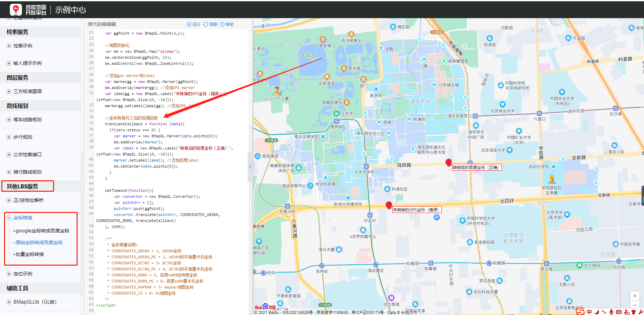Expand the 正/逆地址解析 item
644x315 pixels.
[x=9, y=200]
